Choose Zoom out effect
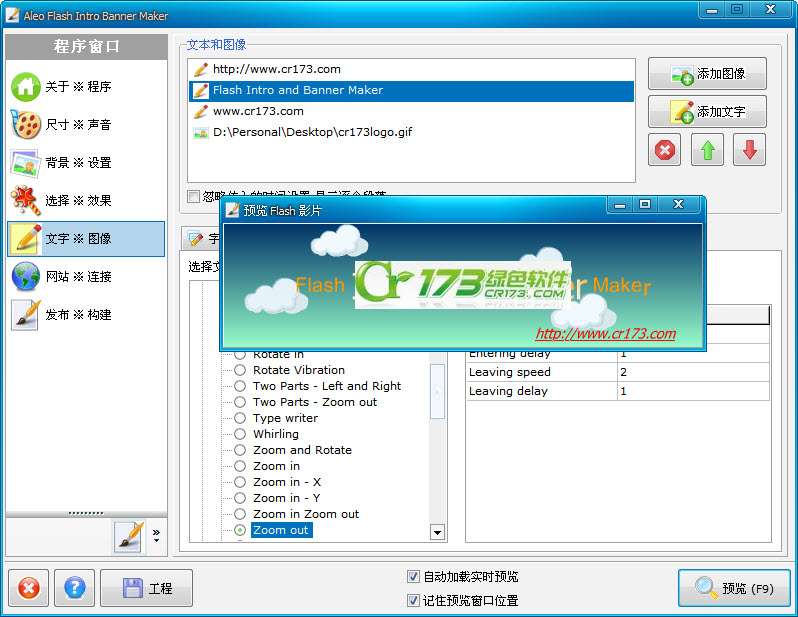This screenshot has height=617, width=798. (x=240, y=530)
